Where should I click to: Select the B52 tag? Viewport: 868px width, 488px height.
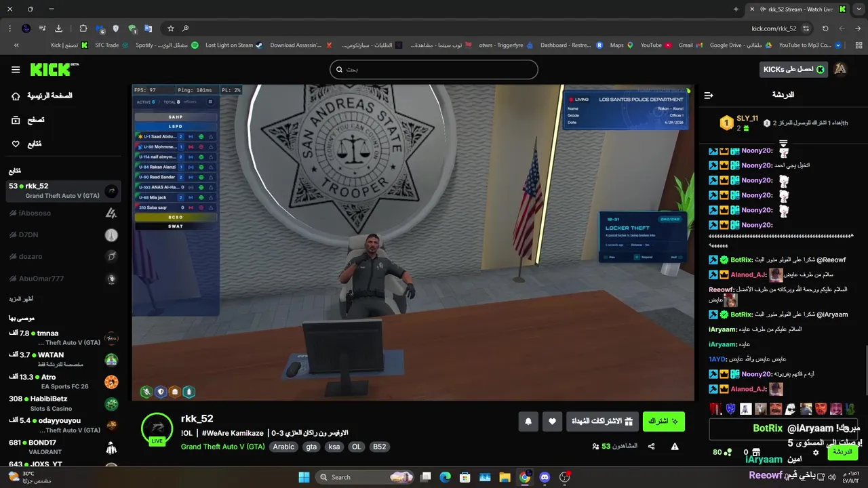380,447
